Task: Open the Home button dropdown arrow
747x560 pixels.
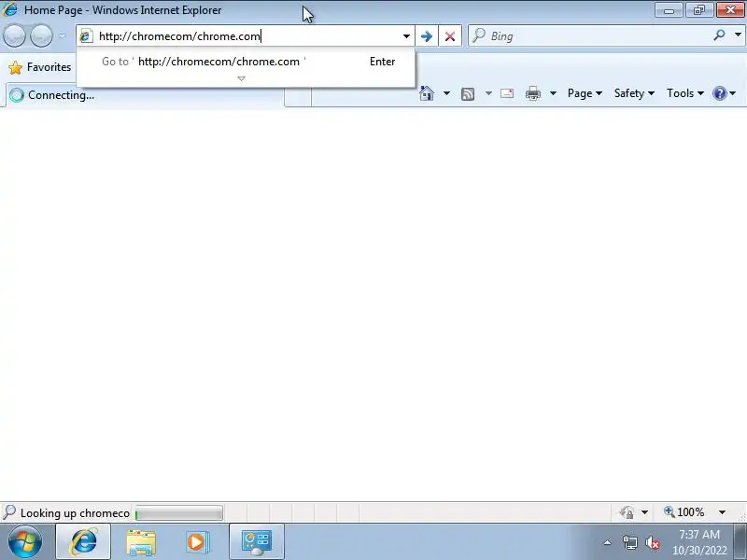Action: coord(446,93)
